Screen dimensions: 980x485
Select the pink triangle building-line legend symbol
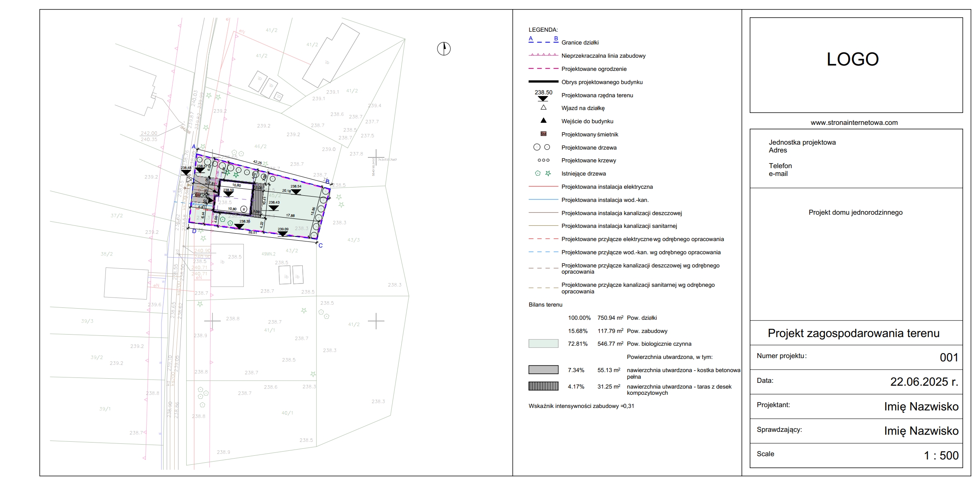click(x=543, y=55)
